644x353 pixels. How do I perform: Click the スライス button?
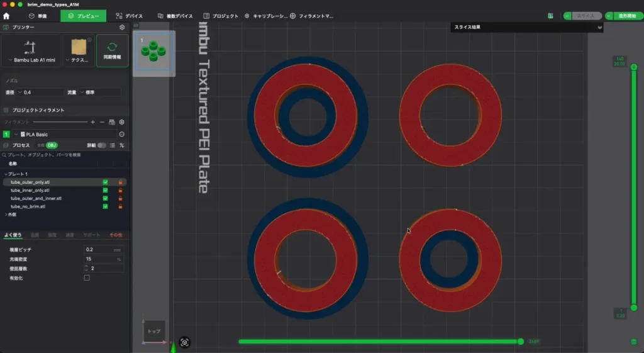587,16
